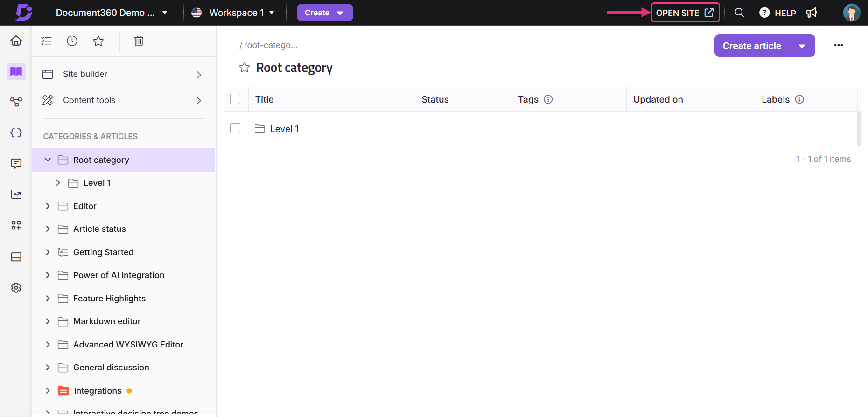
Task: Select Level 1 in the category tree
Action: (x=97, y=183)
